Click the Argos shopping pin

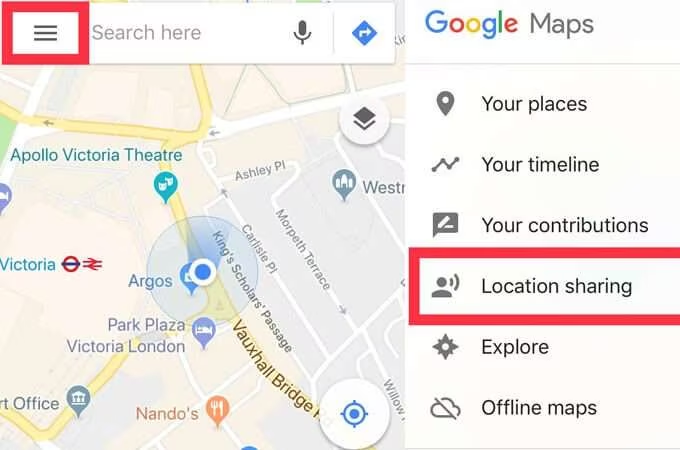point(188,279)
